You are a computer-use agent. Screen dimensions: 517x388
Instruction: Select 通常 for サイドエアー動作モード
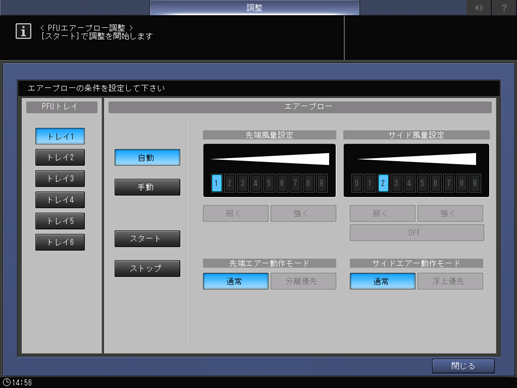[x=383, y=281]
